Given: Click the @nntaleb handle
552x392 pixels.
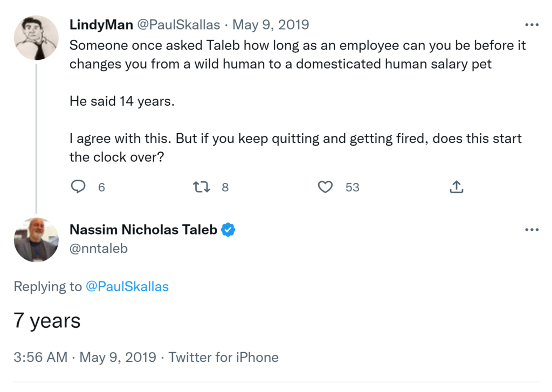Looking at the screenshot, I should [99, 249].
